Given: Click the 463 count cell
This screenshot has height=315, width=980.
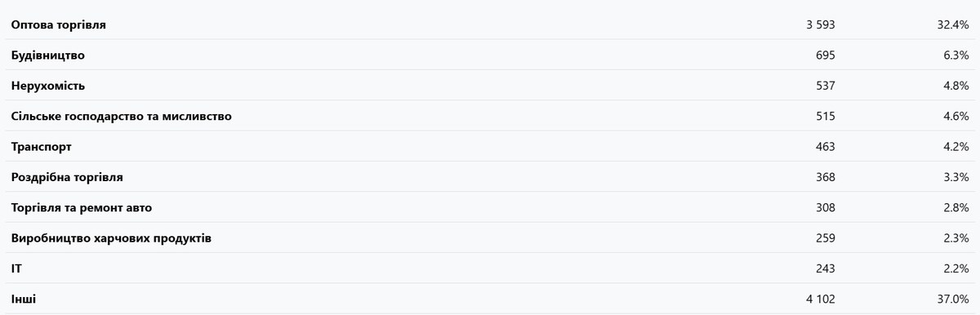Looking at the screenshot, I should [x=825, y=147].
